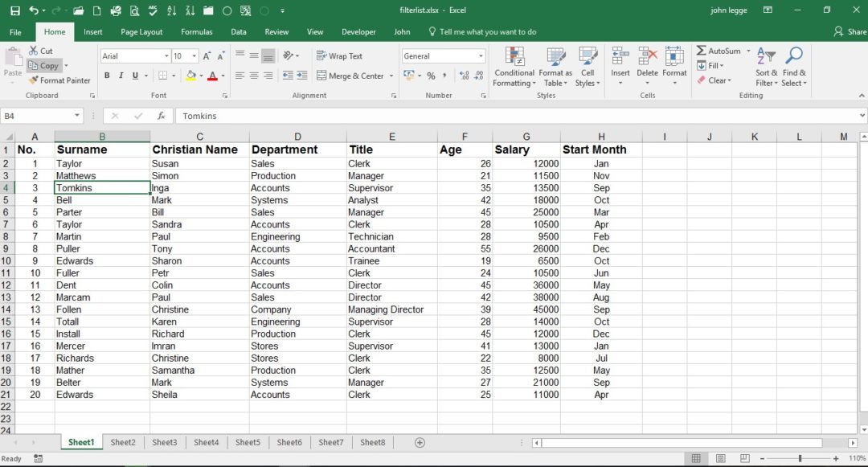This screenshot has width=868, height=467.
Task: Open the font size dropdown
Action: point(194,56)
